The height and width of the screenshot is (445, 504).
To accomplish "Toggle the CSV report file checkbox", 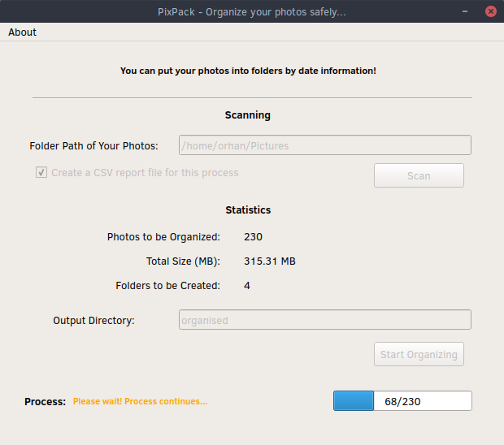I will pos(41,173).
